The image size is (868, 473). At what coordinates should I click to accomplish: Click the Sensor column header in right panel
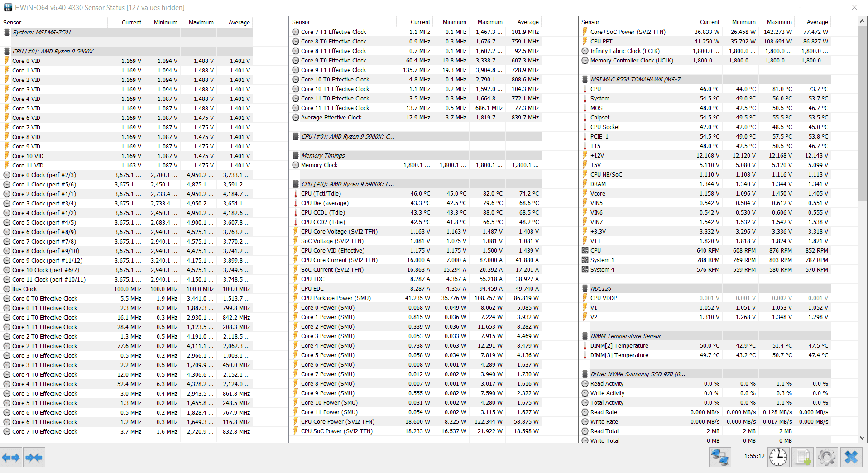(632, 22)
